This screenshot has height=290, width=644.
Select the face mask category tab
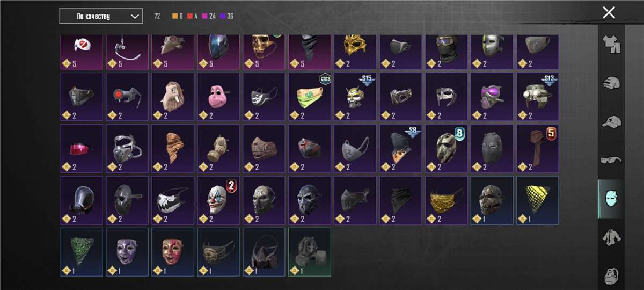(x=610, y=199)
